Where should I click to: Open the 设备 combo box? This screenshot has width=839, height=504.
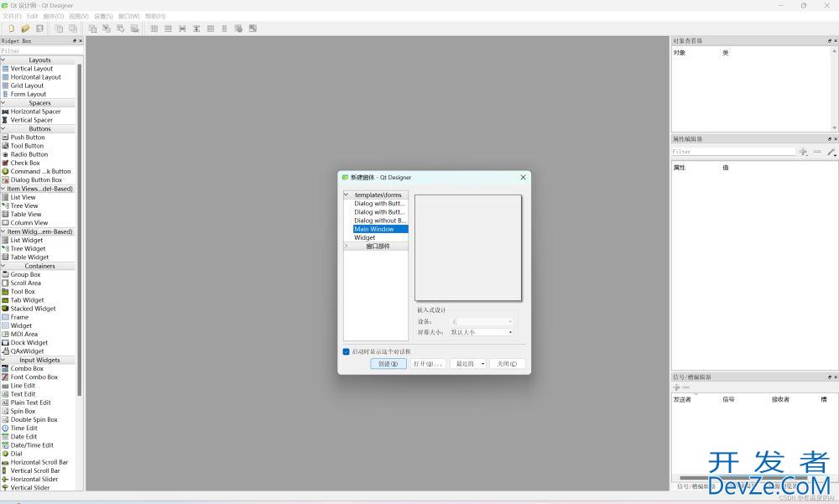click(x=482, y=321)
